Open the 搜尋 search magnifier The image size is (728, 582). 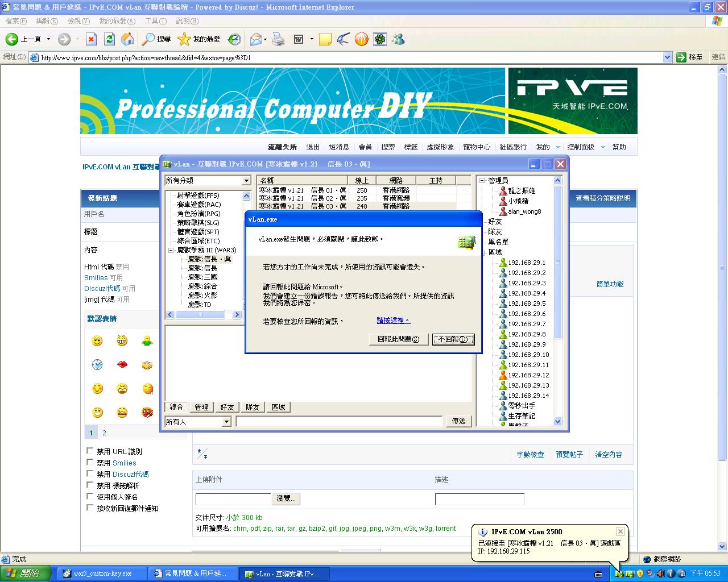click(x=156, y=39)
